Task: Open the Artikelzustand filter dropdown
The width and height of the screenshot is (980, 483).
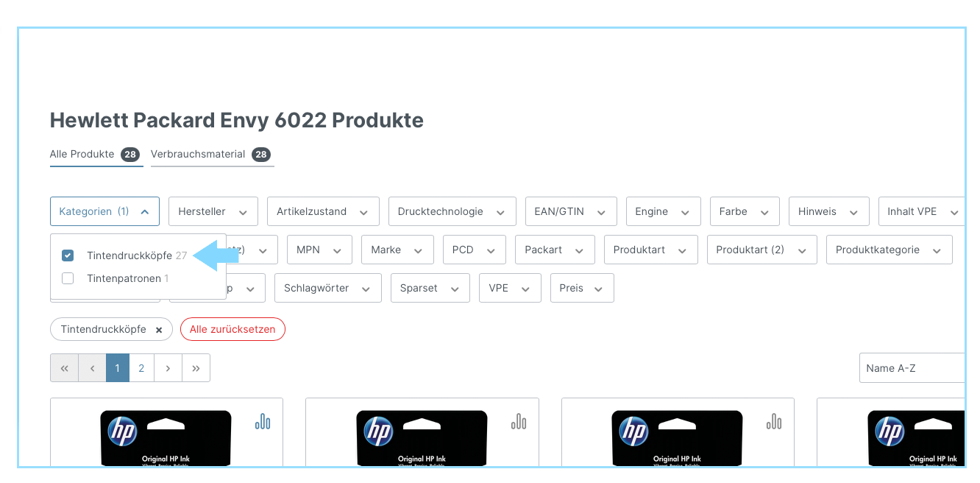Action: click(323, 211)
